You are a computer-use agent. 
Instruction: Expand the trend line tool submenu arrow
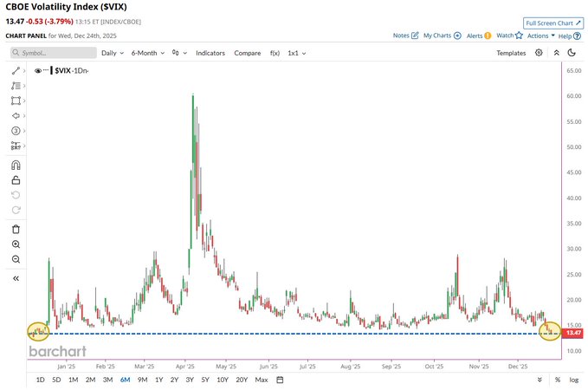[x=24, y=70]
